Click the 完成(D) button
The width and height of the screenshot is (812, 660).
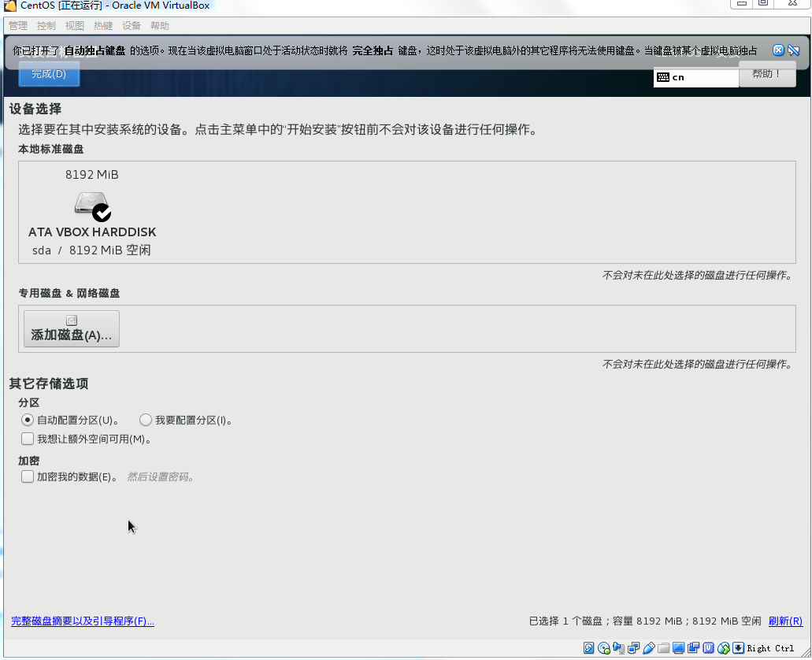(x=49, y=75)
